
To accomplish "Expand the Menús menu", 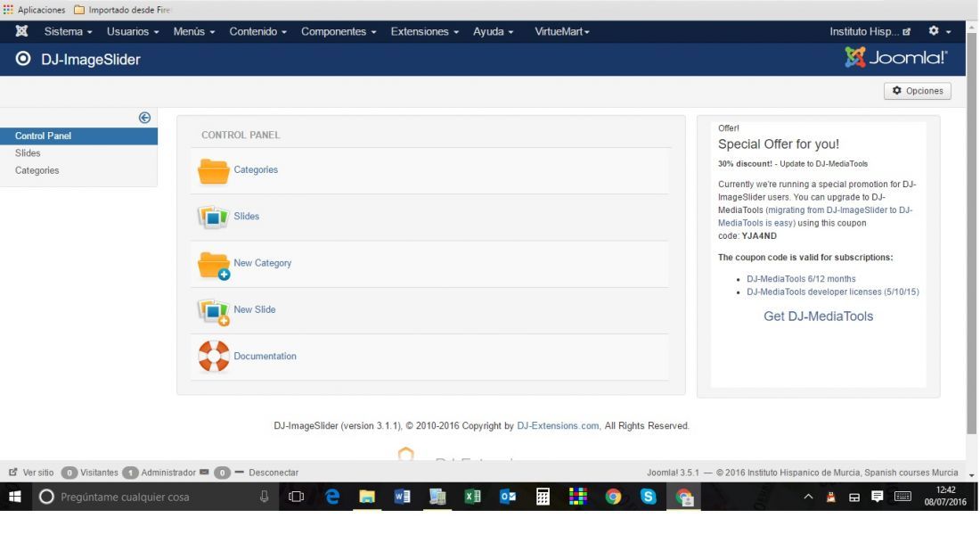I will click(x=193, y=31).
